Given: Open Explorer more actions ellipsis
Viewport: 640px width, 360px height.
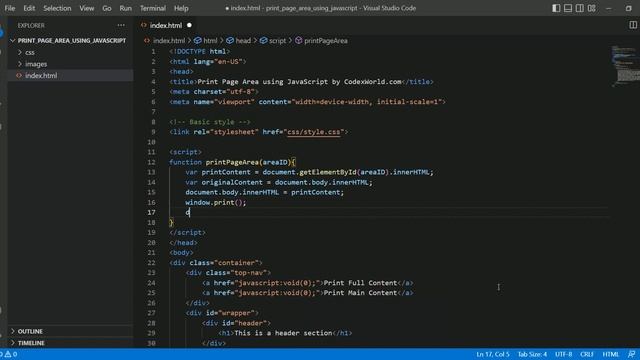Looking at the screenshot, I should click(x=121, y=25).
